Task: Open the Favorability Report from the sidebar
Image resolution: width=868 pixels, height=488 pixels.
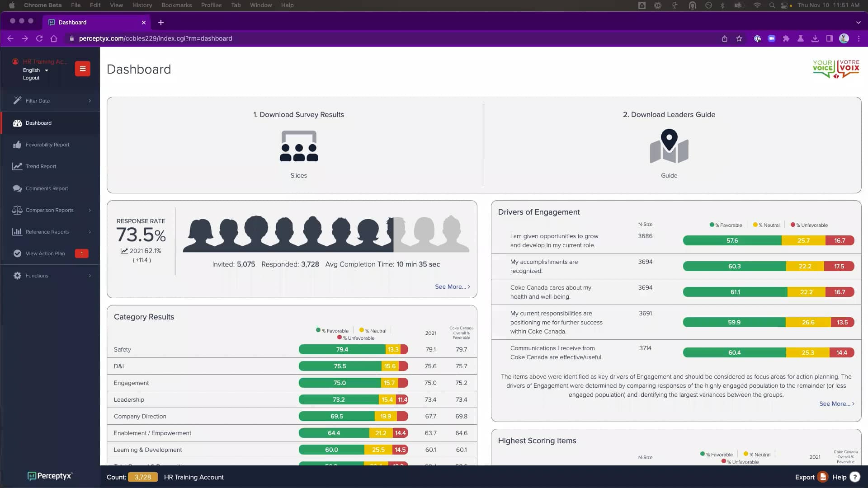Action: click(x=47, y=145)
